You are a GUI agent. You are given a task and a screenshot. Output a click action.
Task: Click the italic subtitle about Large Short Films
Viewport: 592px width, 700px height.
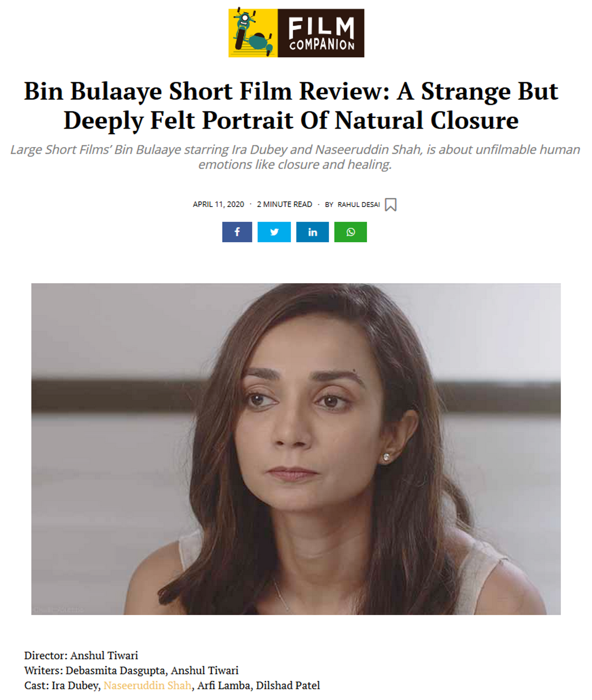coord(295,157)
